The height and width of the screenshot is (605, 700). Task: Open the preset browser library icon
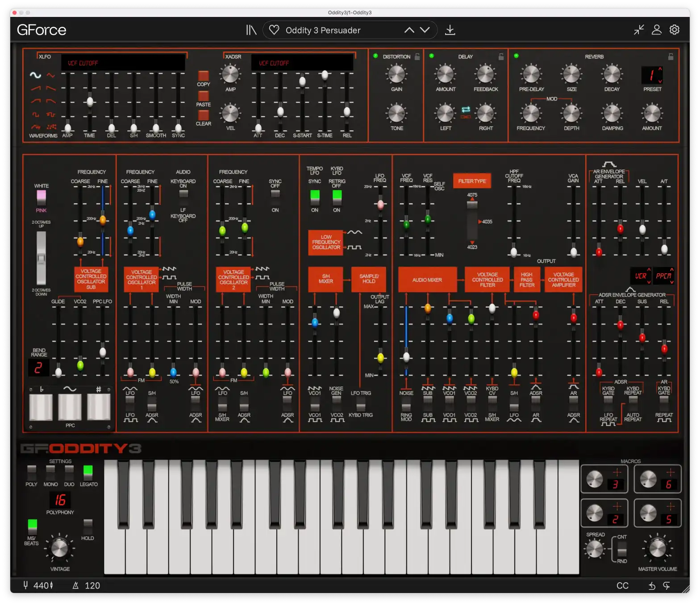click(251, 30)
